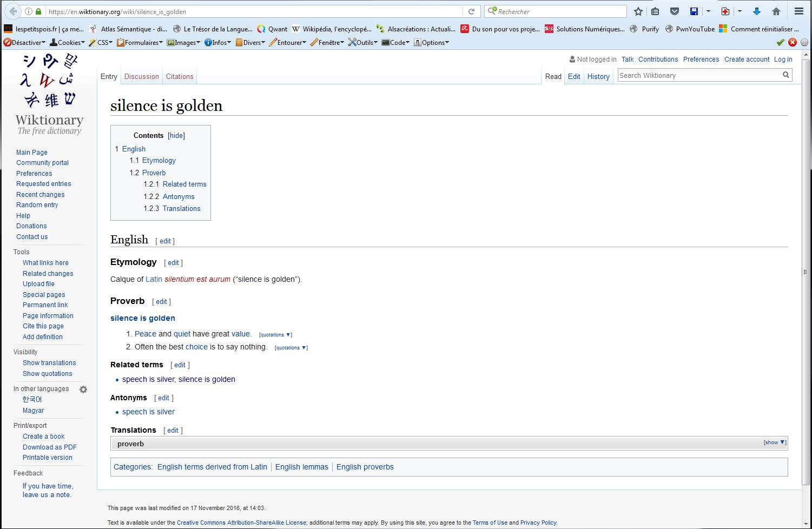Toggle Show quotations in the sidebar
This screenshot has height=529, width=812.
pos(47,374)
